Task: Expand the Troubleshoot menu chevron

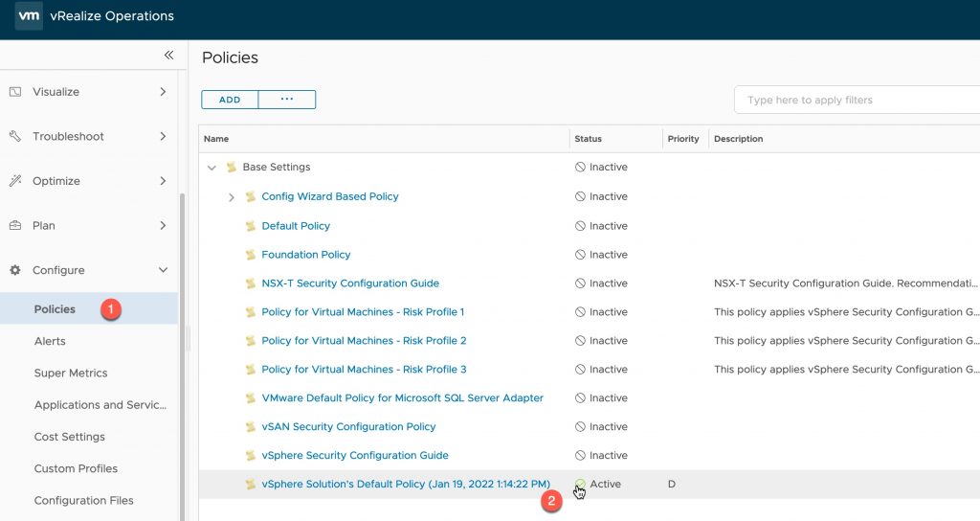Action: point(163,136)
